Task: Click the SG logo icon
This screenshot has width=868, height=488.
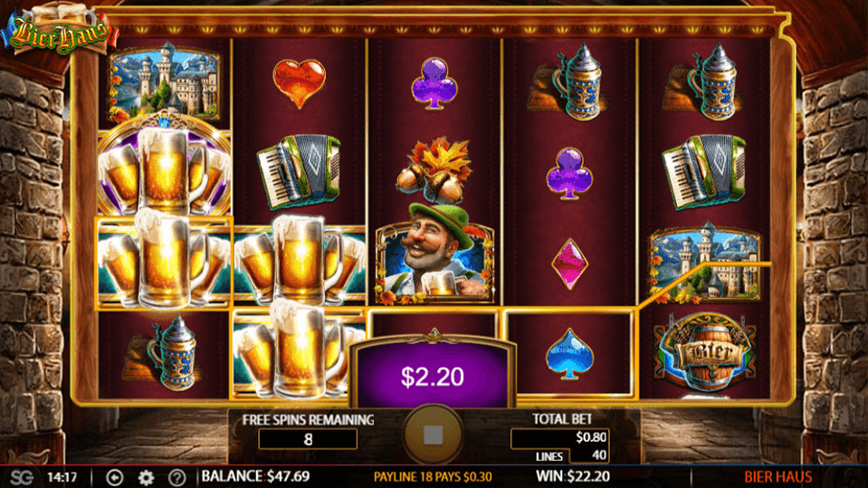Action: (x=21, y=477)
